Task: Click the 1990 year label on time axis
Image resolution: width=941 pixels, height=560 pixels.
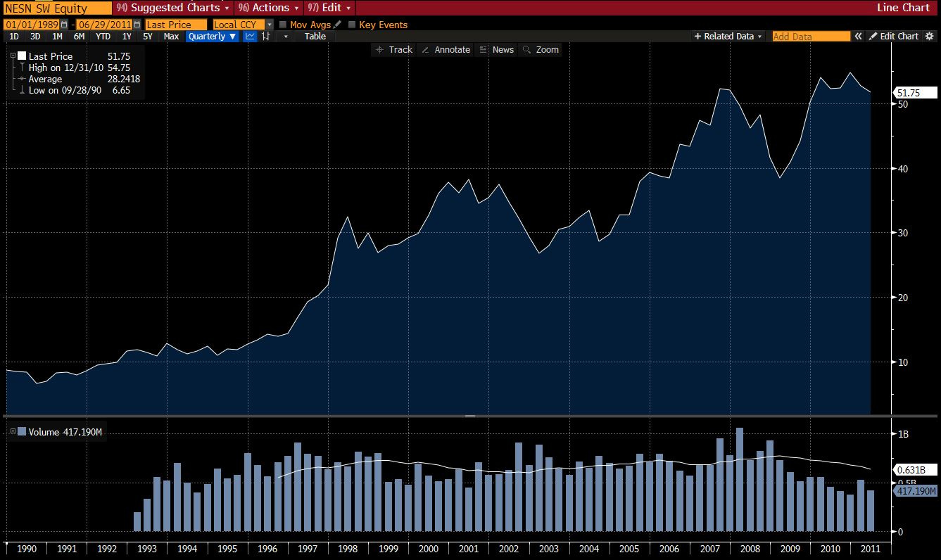Action: coord(26,549)
